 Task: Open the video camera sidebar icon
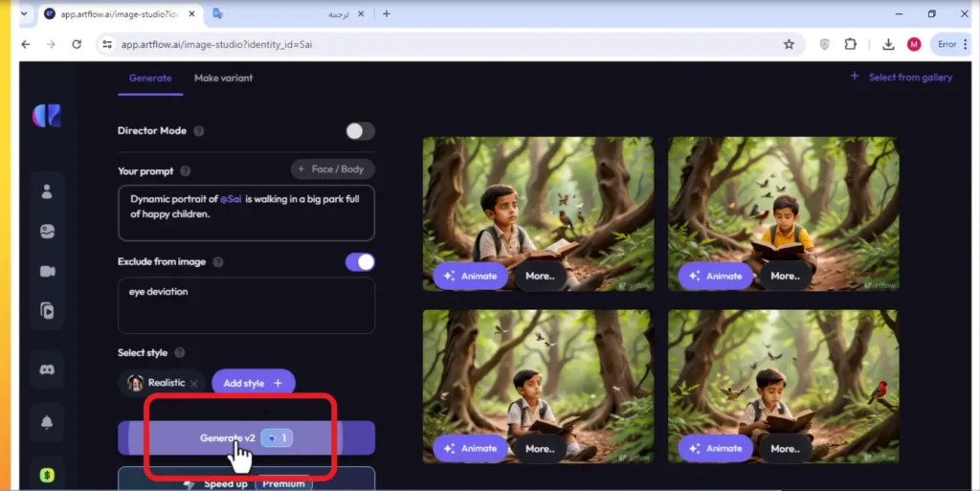click(48, 271)
